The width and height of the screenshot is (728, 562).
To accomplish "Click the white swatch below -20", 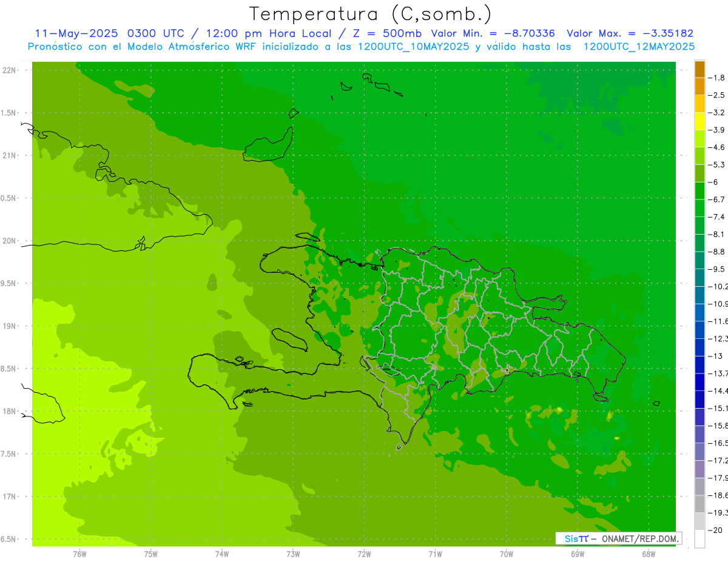I will click(x=699, y=539).
